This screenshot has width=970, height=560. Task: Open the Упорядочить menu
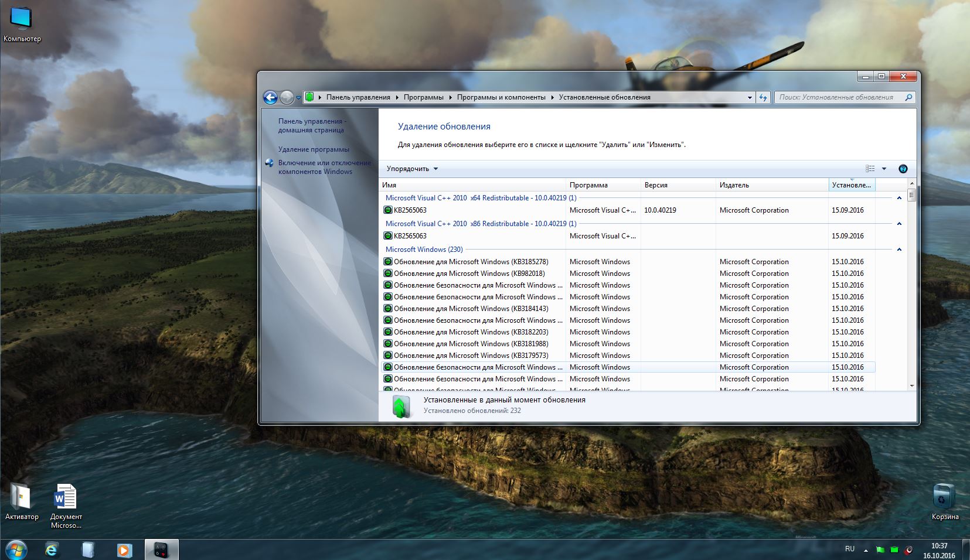click(412, 169)
